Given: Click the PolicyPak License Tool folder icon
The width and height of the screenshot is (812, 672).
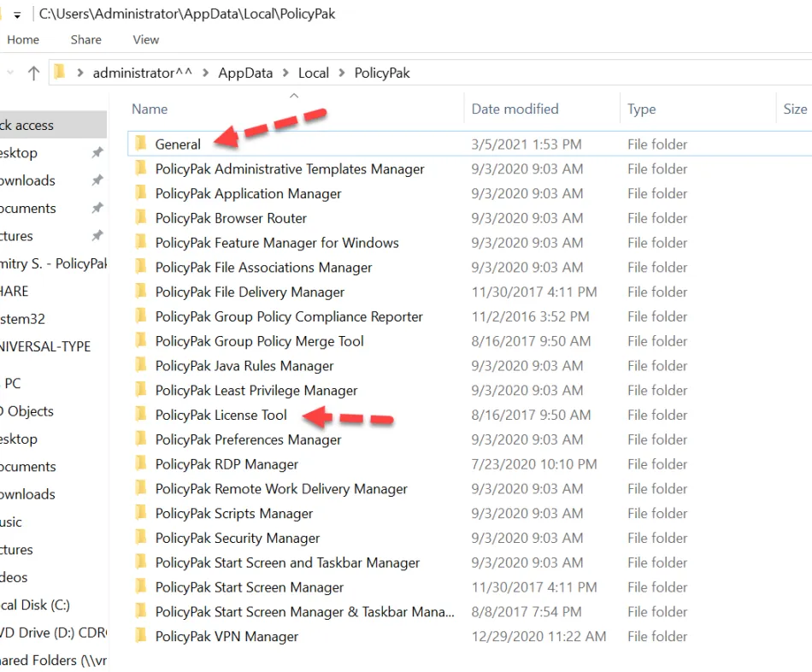Looking at the screenshot, I should (141, 415).
